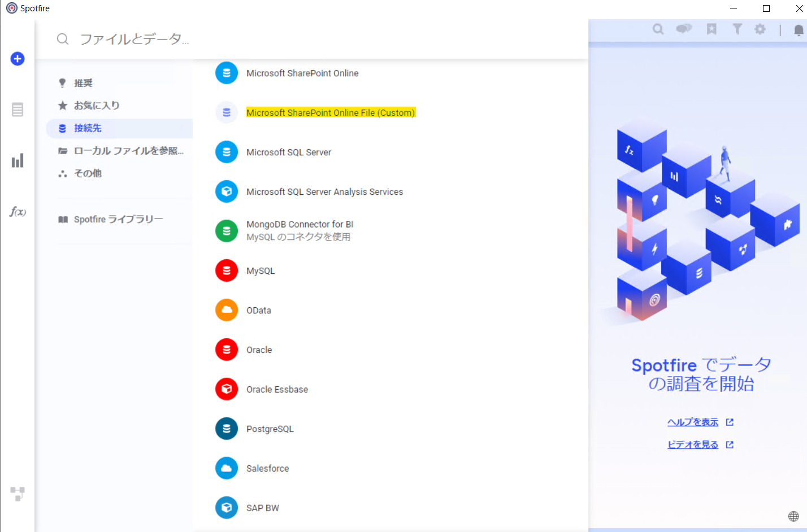Select the Oracle Essbase label

[x=277, y=389]
